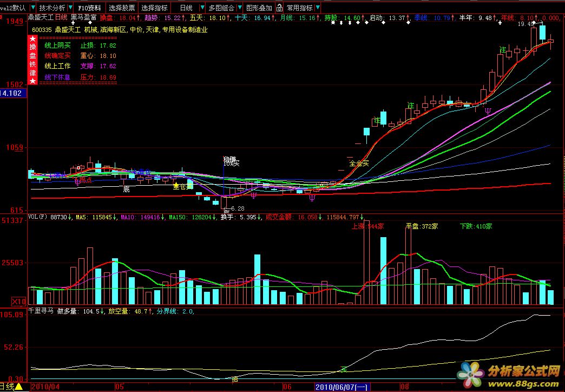Click the 操盘: 18.04 value in the indicator header
Image resolution: width=565 pixels, height=392 pixels.
pyautogui.click(x=120, y=17)
